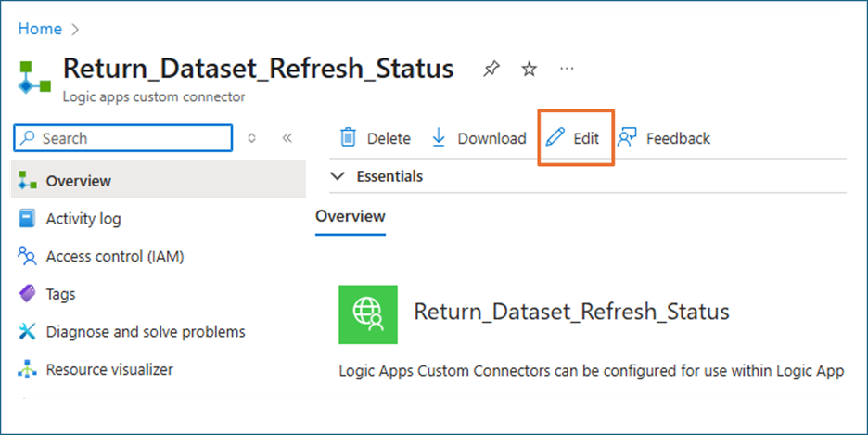Download the connector definition
Image resolution: width=868 pixels, height=435 pixels.
pos(479,138)
